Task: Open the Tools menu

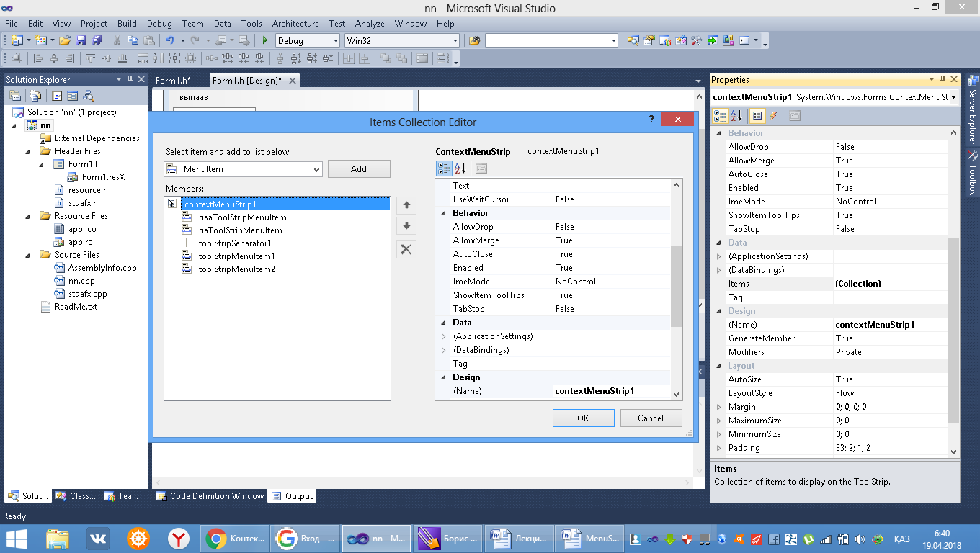Action: coord(251,23)
